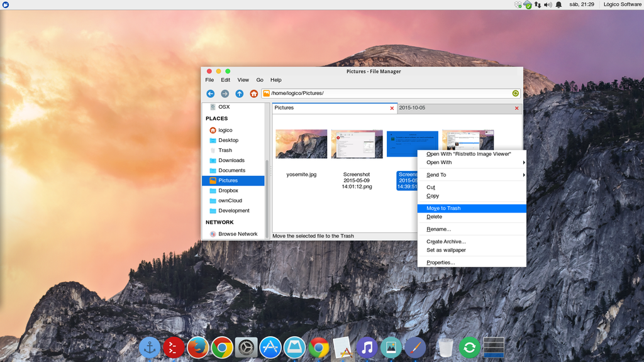Screen dimensions: 644x362
Task: Choose Cut from context menu
Action: tap(472, 187)
